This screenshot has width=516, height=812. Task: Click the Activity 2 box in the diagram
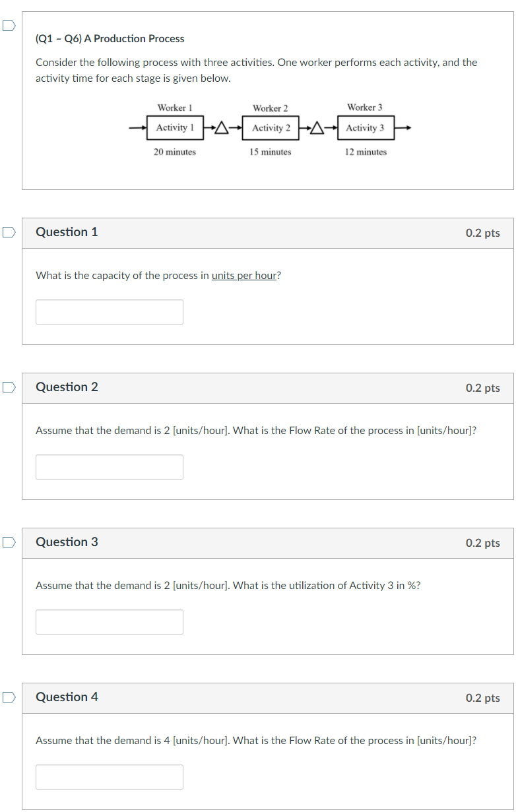(270, 128)
